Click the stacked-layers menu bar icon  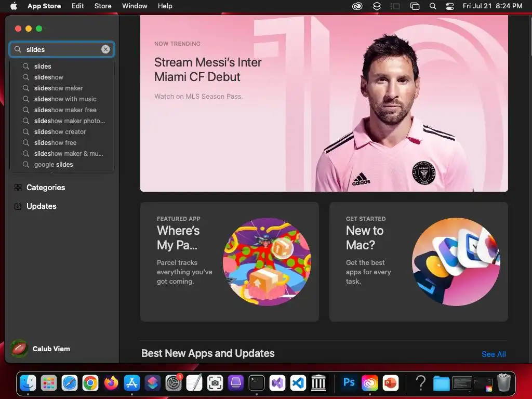[x=377, y=6]
